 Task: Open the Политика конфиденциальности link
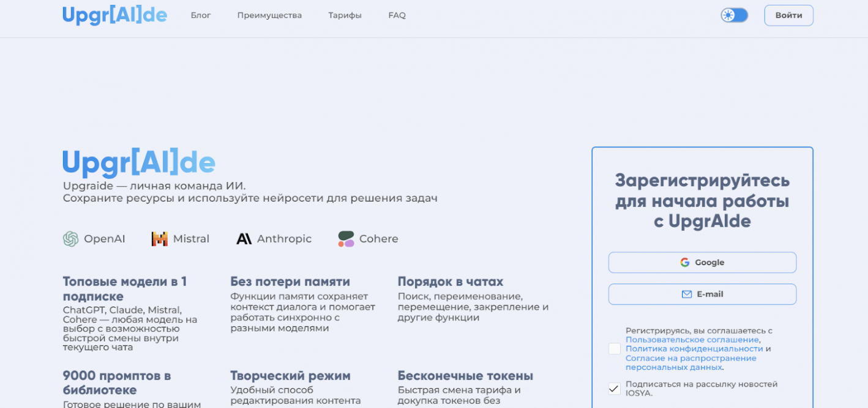[x=694, y=349]
